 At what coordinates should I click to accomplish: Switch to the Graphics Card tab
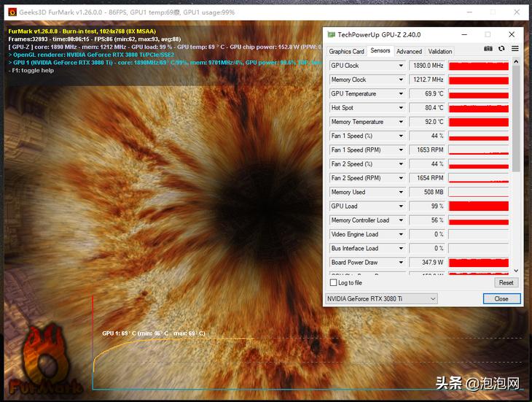[x=346, y=51]
